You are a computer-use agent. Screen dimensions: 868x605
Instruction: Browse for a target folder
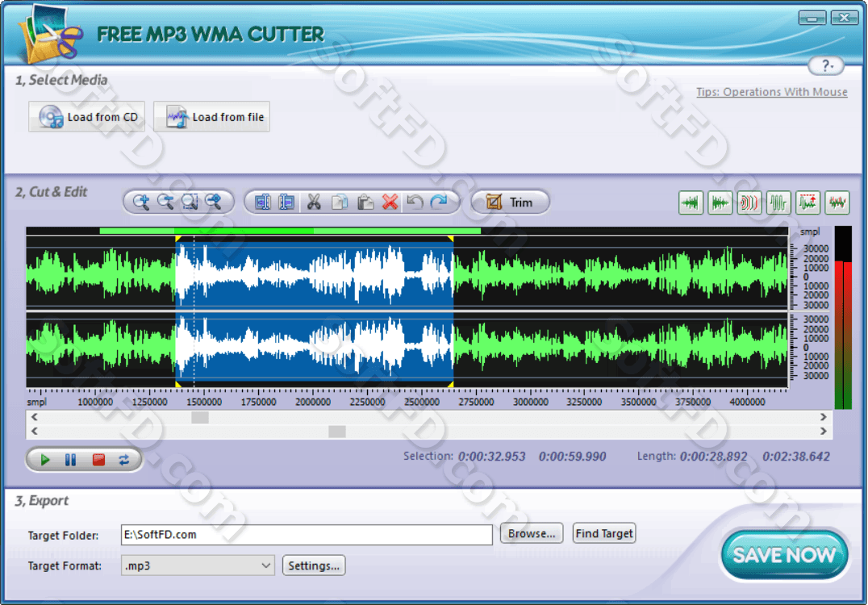pyautogui.click(x=532, y=533)
